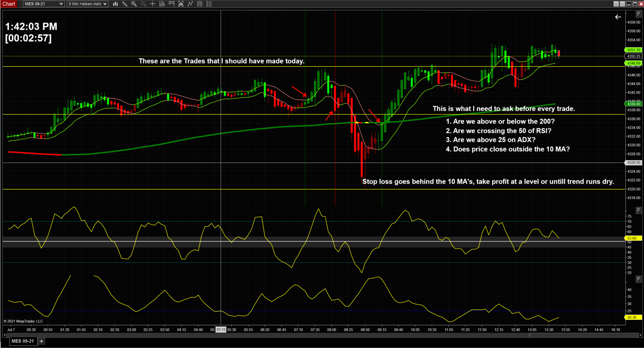
Task: Click the return arrow near the price axis
Action: pyautogui.click(x=618, y=17)
